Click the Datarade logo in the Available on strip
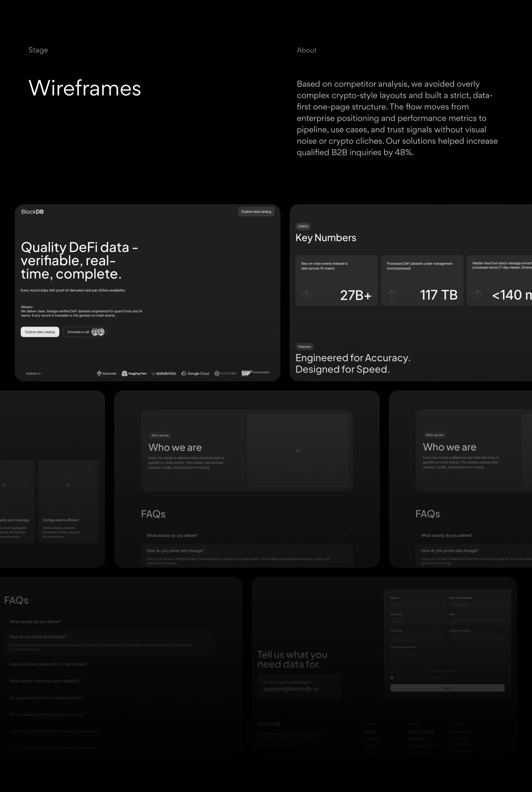The image size is (532, 792). (x=106, y=373)
